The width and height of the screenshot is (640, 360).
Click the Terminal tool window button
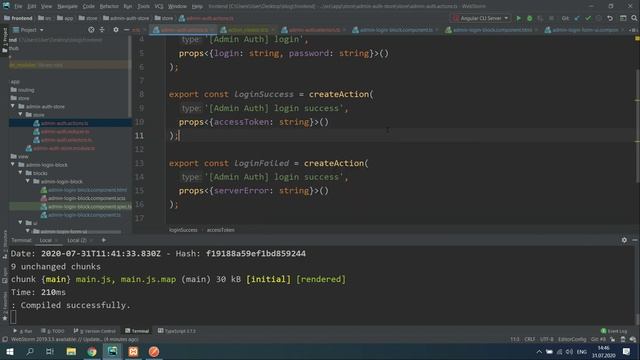coord(137,331)
